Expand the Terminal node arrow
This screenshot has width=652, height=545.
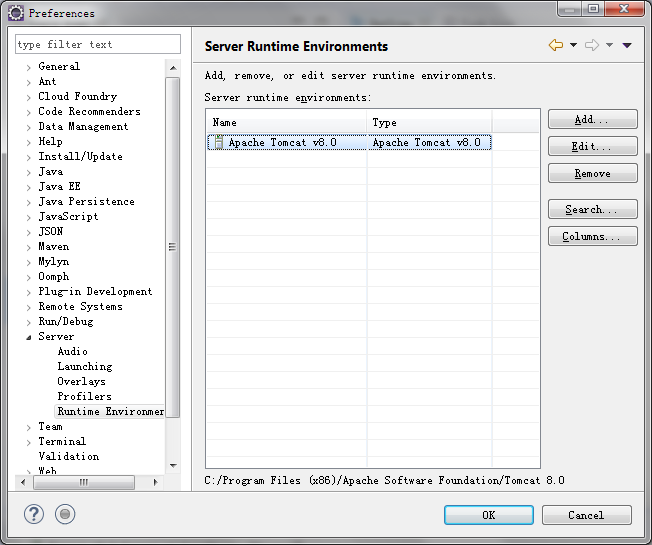pyautogui.click(x=28, y=442)
